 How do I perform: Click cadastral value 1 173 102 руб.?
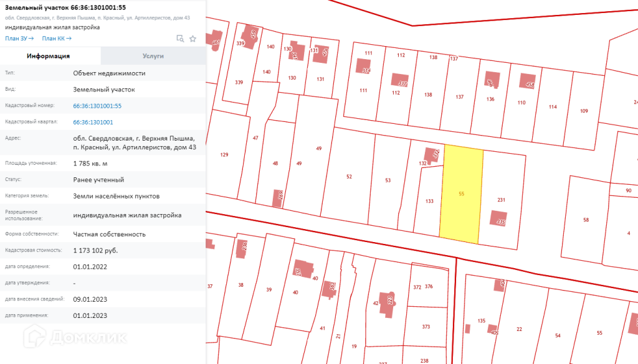click(95, 250)
